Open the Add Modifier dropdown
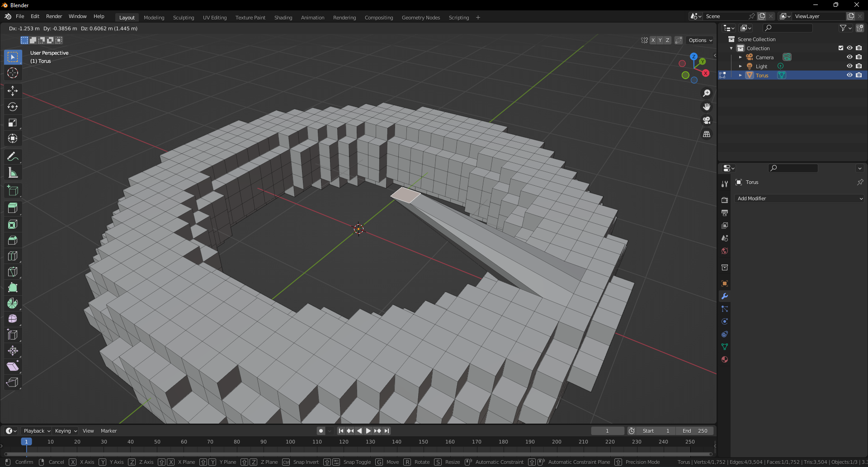Image resolution: width=868 pixels, height=467 pixels. pos(799,198)
